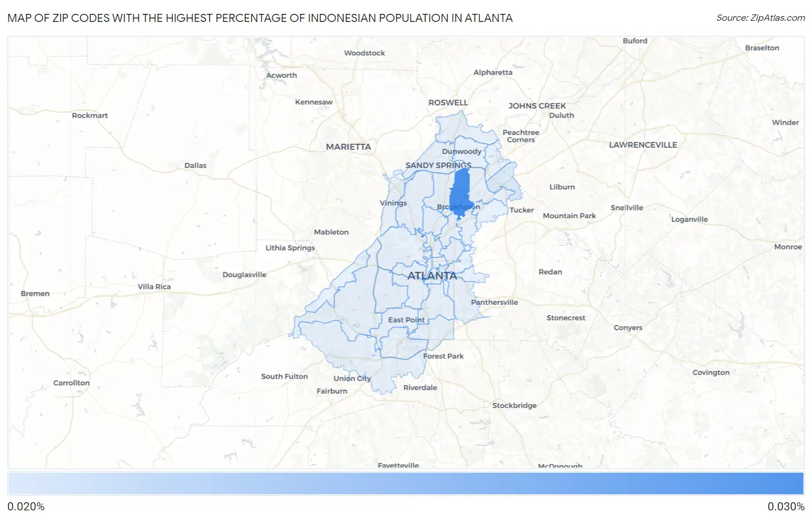Click the Duluth label
812x519 pixels.
coord(561,115)
